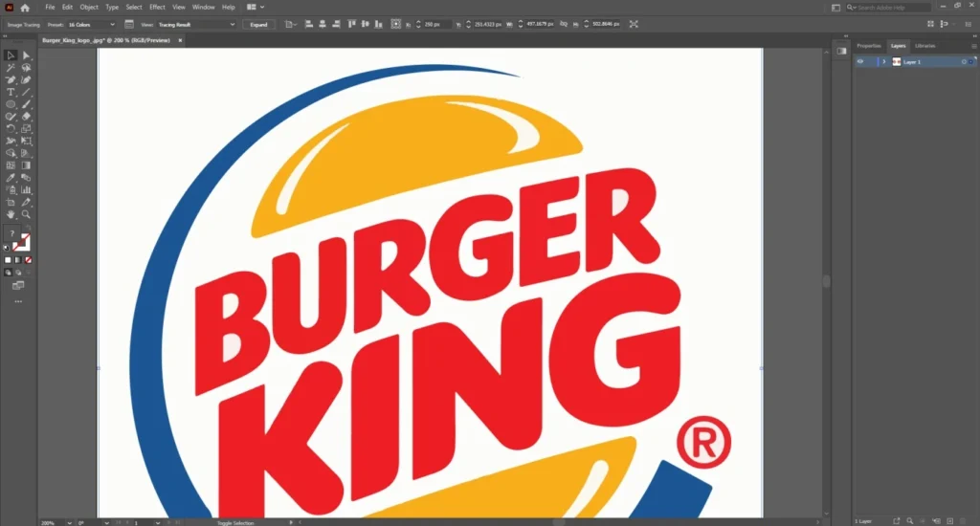Open the artboard navigation dropdown
The width and height of the screenshot is (980, 526).
pos(158,522)
